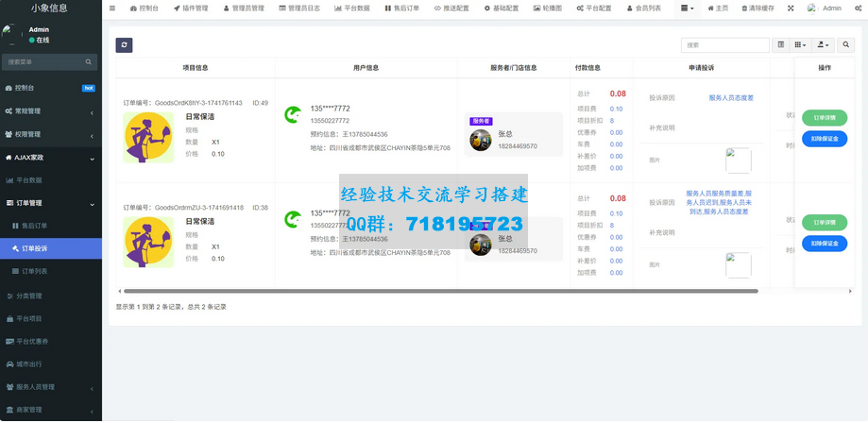The image size is (868, 423).
Task: Expand 商家管理 in the sidebar
Action: [x=51, y=411]
